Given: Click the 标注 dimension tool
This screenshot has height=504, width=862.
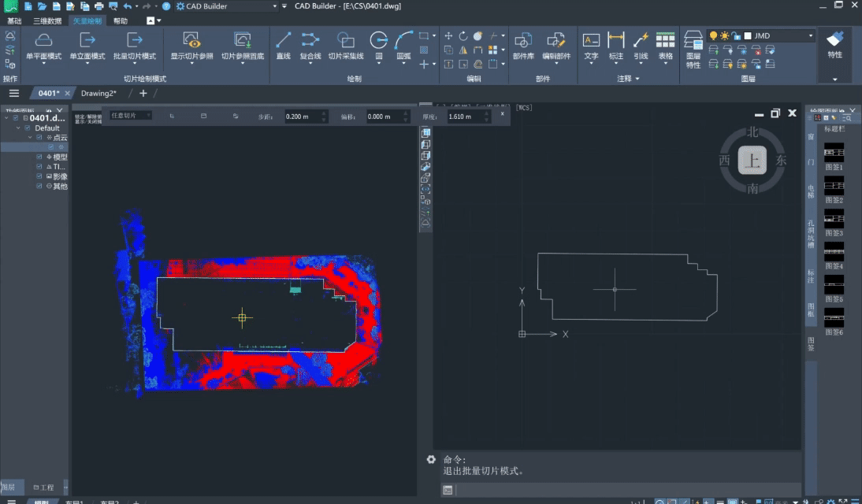Looking at the screenshot, I should pos(616,40).
